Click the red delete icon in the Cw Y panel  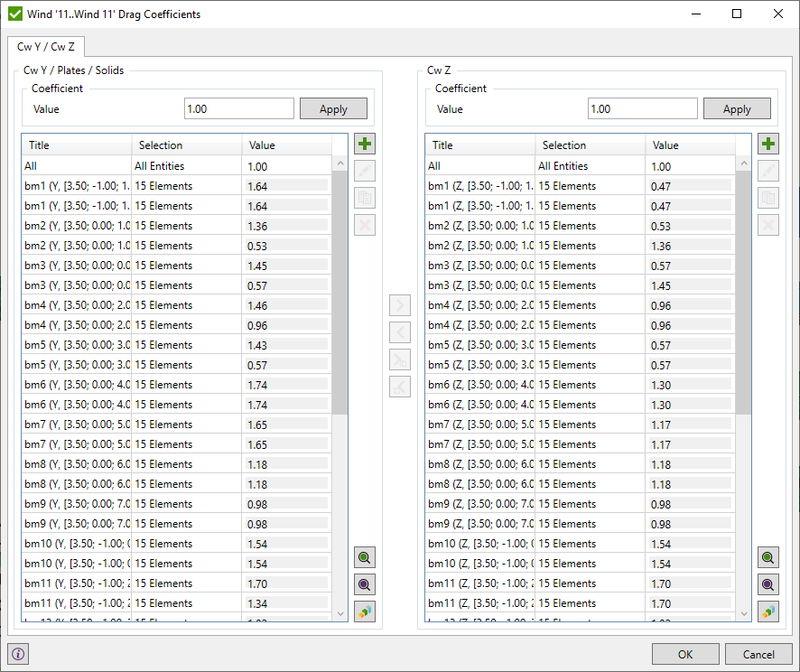[365, 224]
